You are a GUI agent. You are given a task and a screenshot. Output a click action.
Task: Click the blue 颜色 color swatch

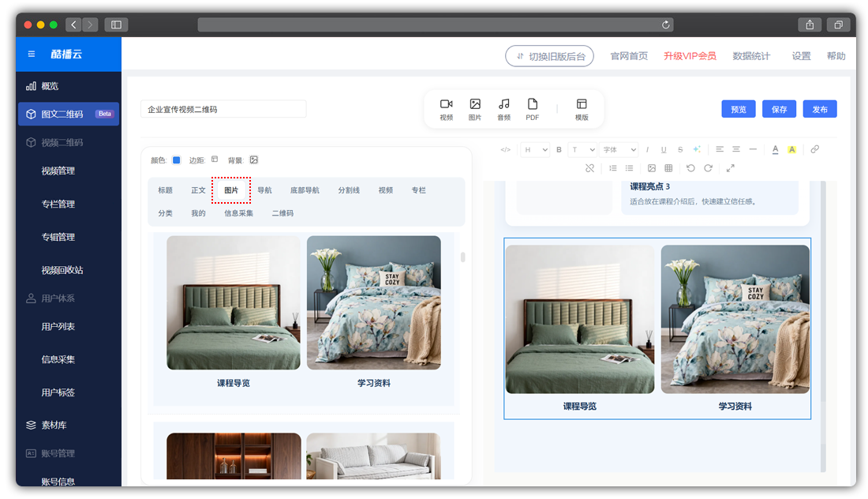click(177, 160)
